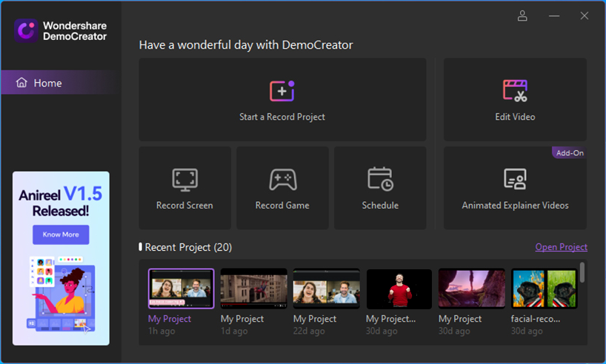Click the Wondershare DemoCreator logo
This screenshot has height=364, width=606.
pyautogui.click(x=26, y=30)
